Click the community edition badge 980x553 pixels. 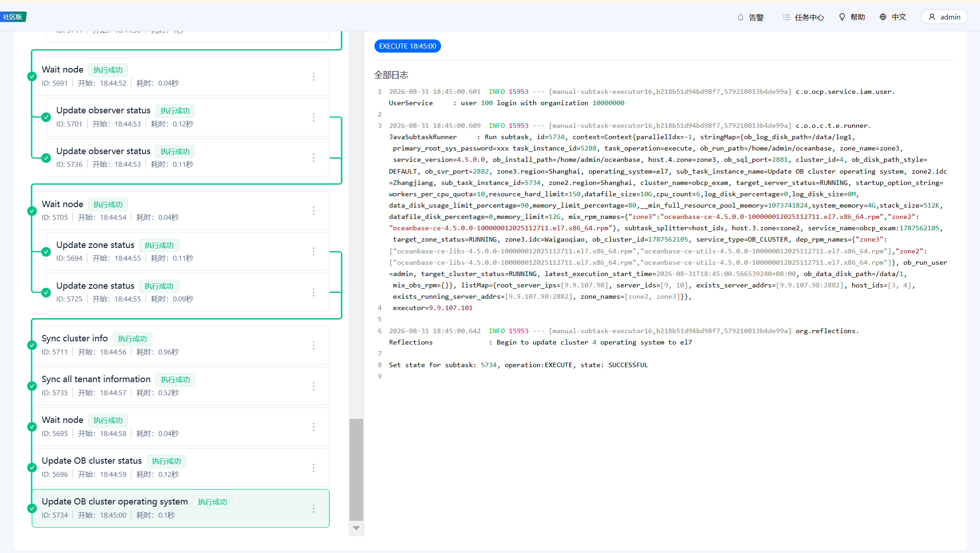[13, 17]
